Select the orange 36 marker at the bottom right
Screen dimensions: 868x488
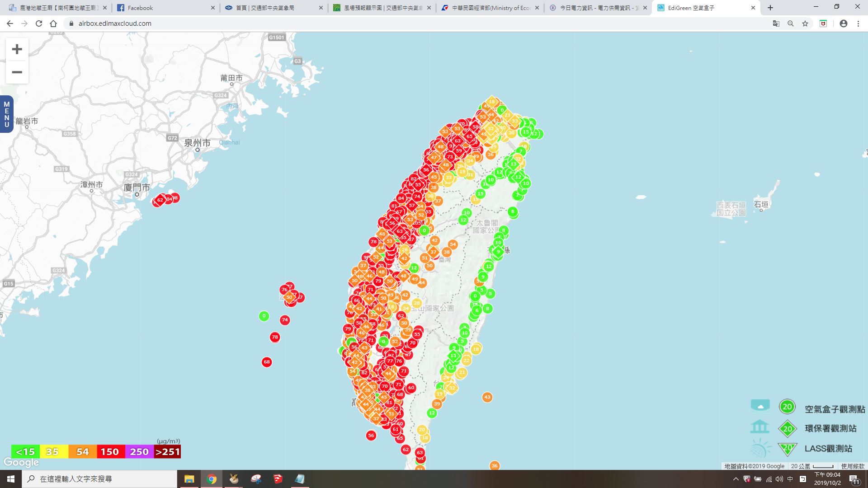[495, 465]
